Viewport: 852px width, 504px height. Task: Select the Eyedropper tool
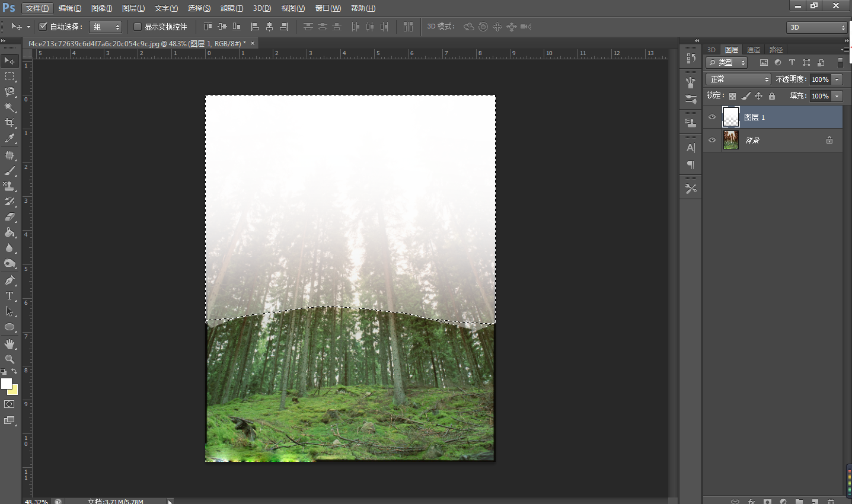click(9, 138)
